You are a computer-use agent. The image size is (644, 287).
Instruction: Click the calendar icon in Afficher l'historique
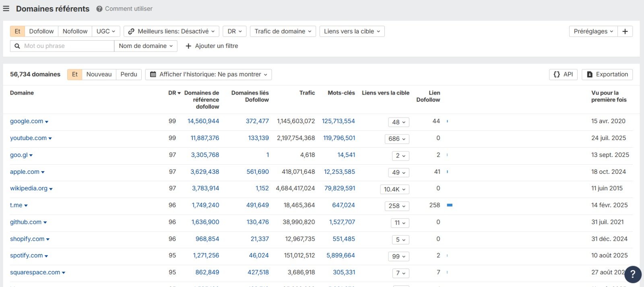[x=153, y=74]
